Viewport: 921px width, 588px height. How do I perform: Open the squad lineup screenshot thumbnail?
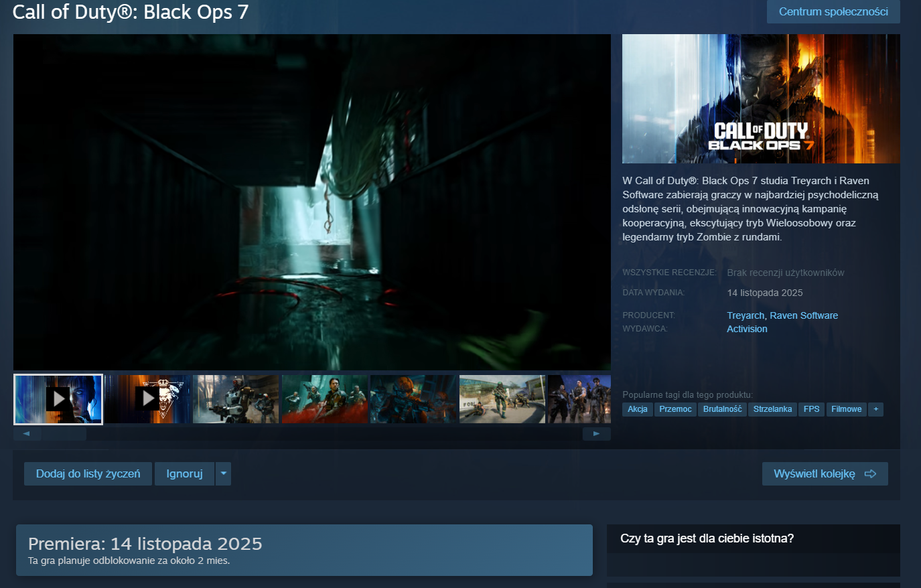click(x=579, y=399)
